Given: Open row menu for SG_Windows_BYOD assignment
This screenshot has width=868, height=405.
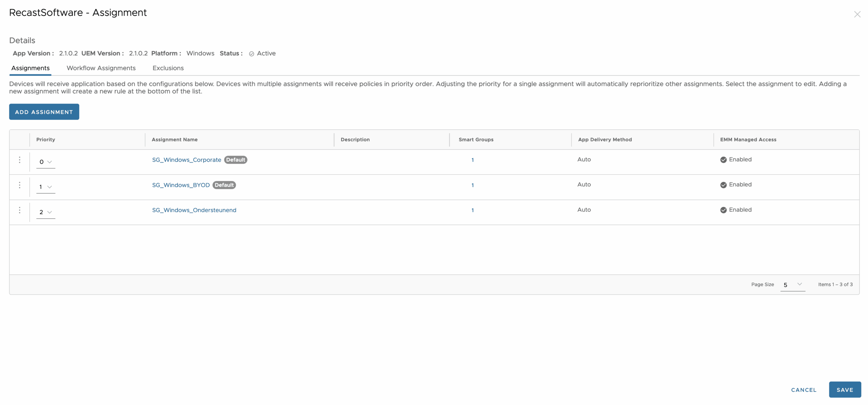Looking at the screenshot, I should pyautogui.click(x=20, y=185).
